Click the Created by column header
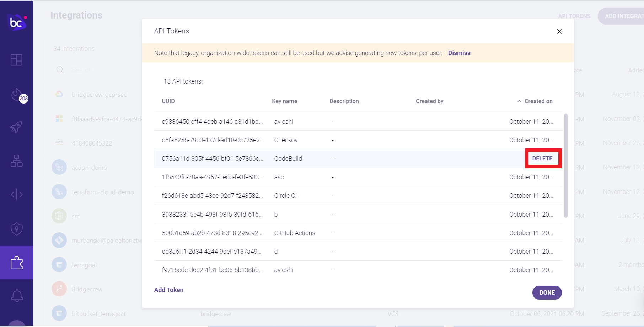This screenshot has width=644, height=327. [x=430, y=101]
